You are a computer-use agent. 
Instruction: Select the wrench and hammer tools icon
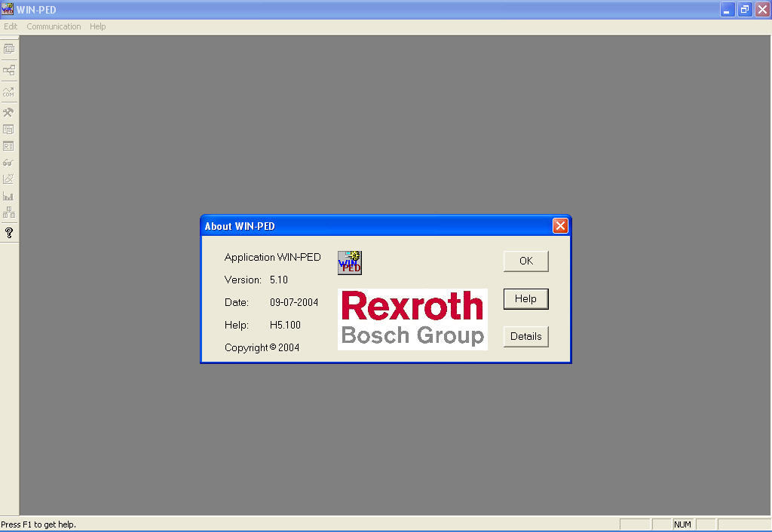click(9, 112)
